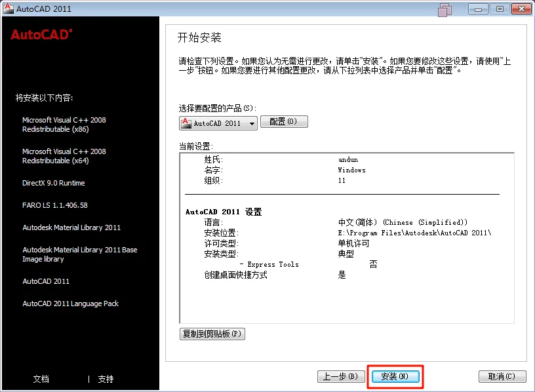Click the AutoCAD logo in sidebar

tap(41, 35)
